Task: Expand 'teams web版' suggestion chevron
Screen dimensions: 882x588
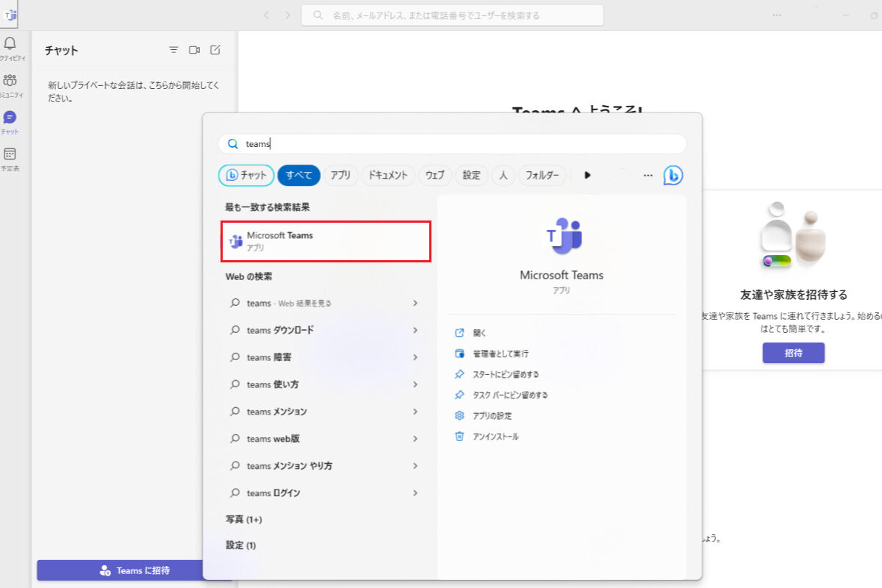Action: pos(415,439)
